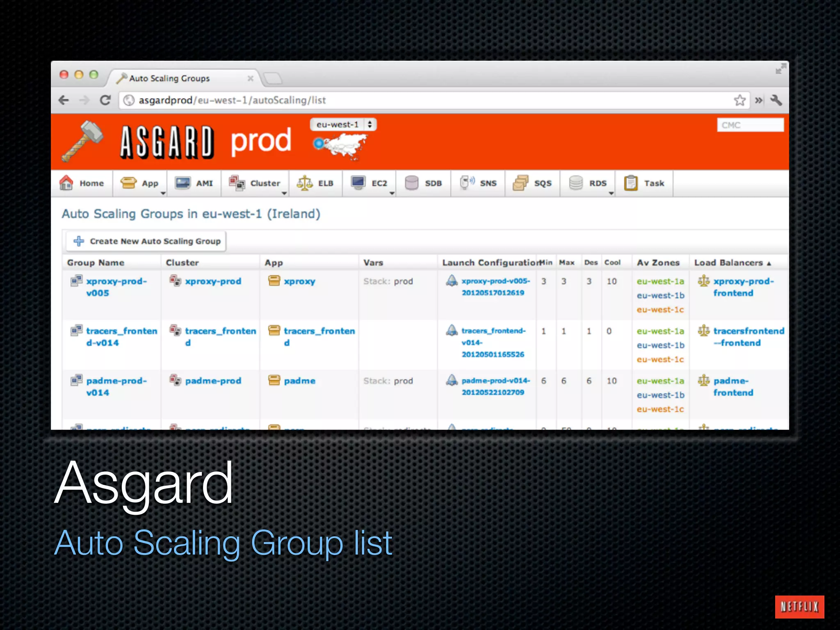Open the padme app link
Viewport: 840px width, 630px height.
pyautogui.click(x=299, y=381)
